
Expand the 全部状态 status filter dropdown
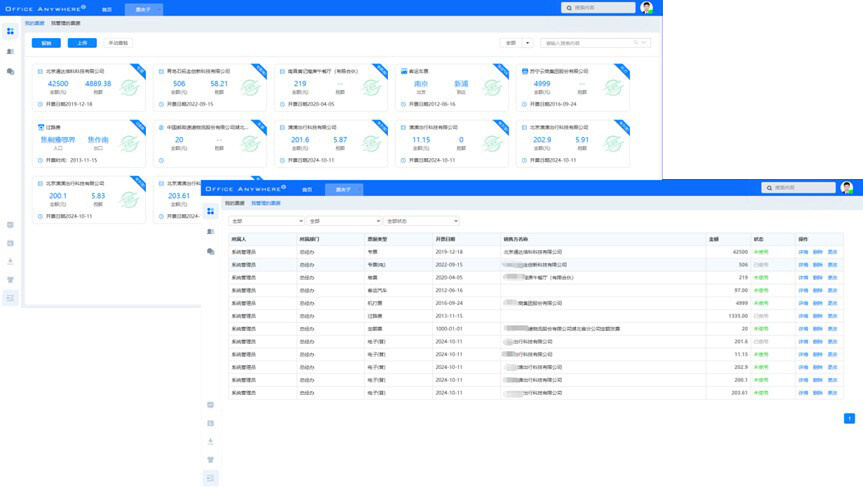[421, 221]
